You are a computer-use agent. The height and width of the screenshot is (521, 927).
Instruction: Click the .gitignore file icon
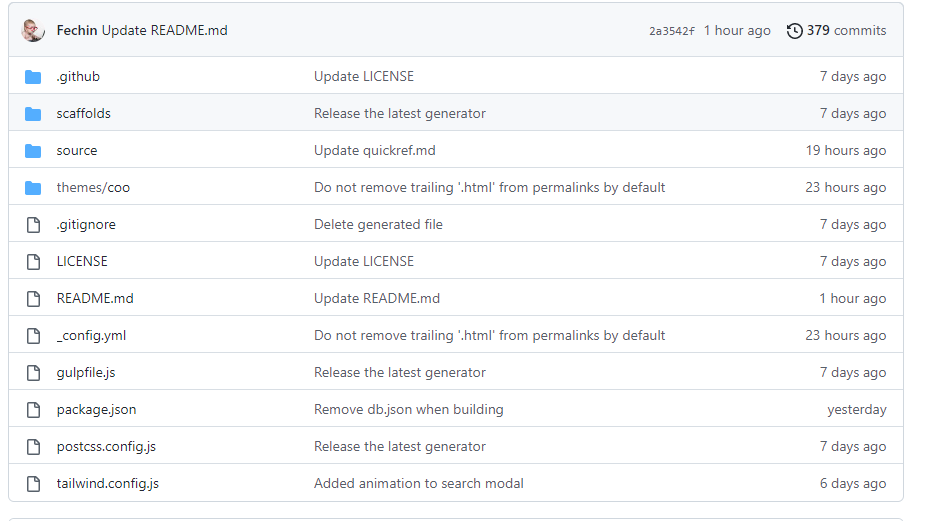coord(34,225)
